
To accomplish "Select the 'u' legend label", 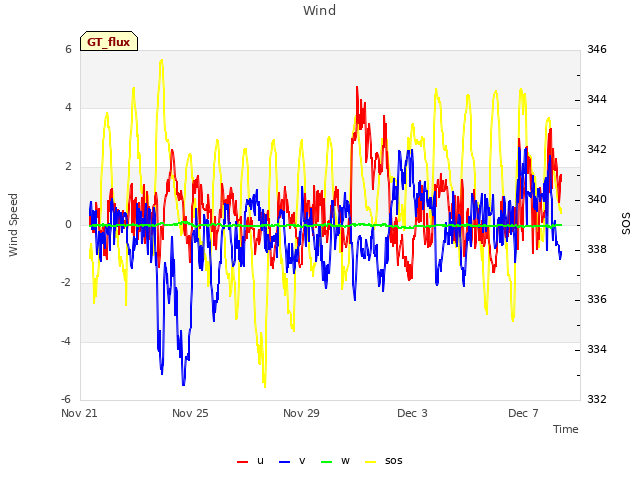I will click(260, 461).
